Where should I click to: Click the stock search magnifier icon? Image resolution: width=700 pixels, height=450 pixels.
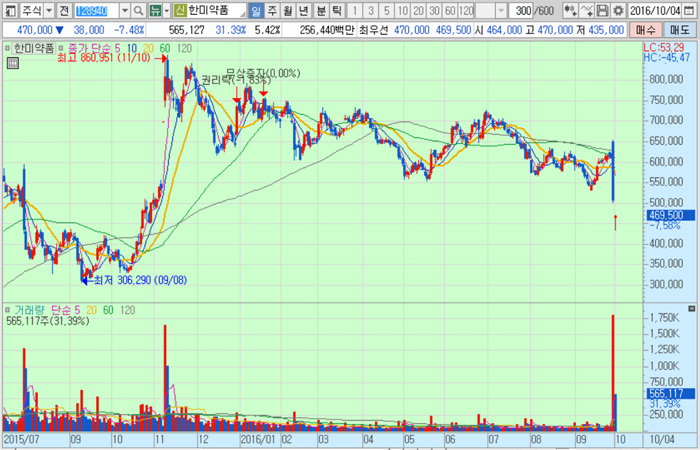coord(140,10)
